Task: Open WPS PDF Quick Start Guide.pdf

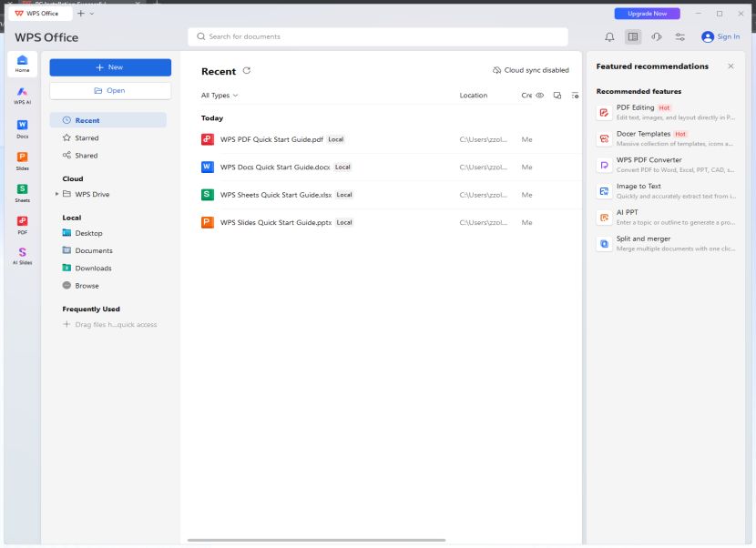Action: pyautogui.click(x=271, y=139)
